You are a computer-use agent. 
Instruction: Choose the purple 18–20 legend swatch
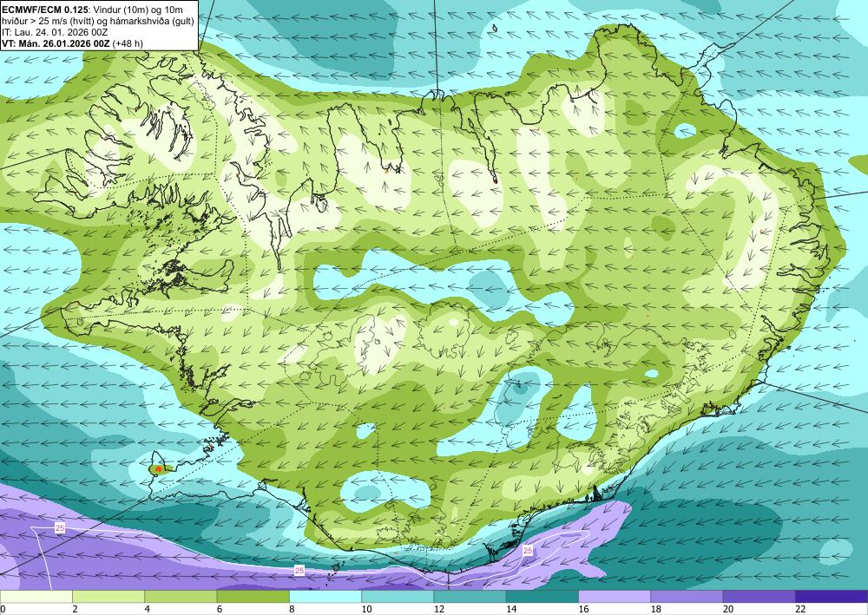(x=687, y=597)
